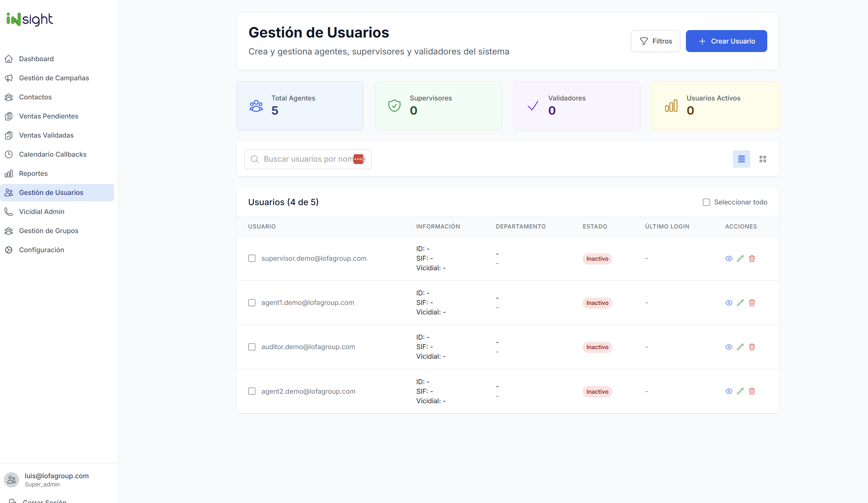Image resolution: width=868 pixels, height=503 pixels.
Task: Open Calendario Callbacks via clock icon
Action: [x=9, y=154]
